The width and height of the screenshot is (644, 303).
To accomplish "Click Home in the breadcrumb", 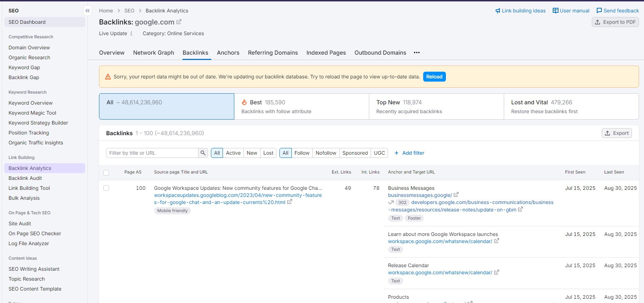I will coord(106,11).
